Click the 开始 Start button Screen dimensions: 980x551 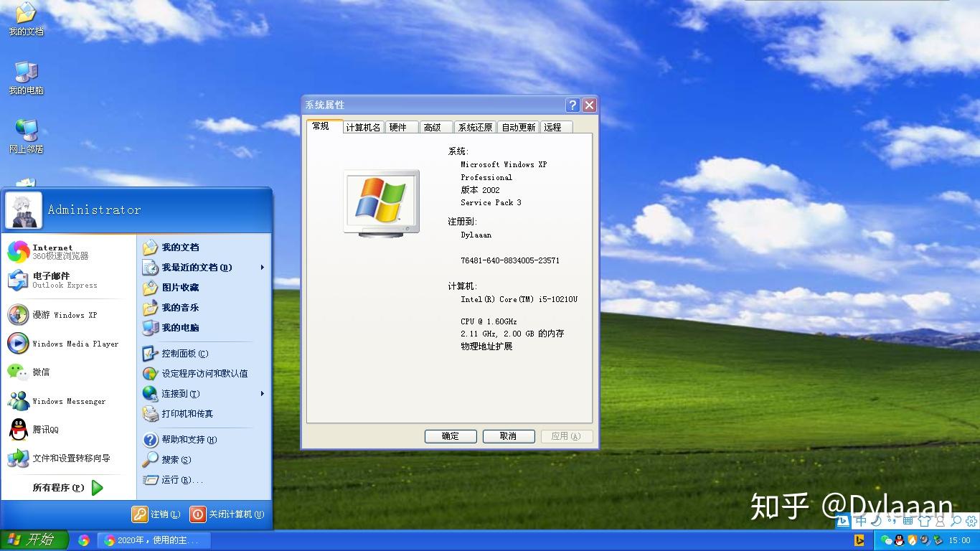click(x=34, y=540)
